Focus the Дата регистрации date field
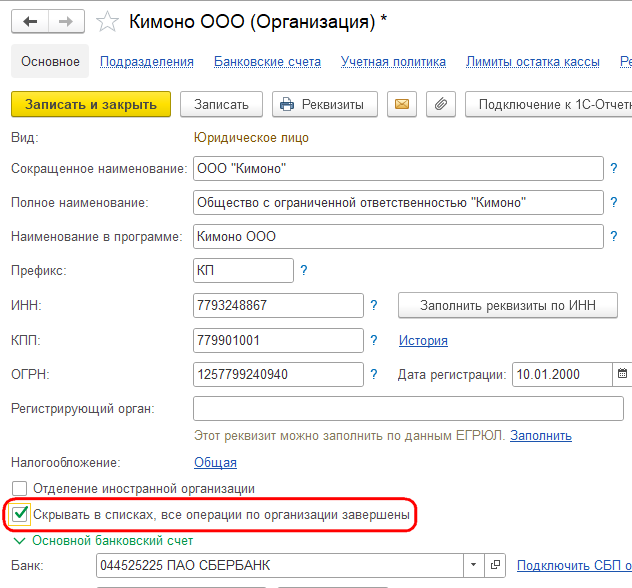Viewport: 632px width, 588px height. pos(563,374)
